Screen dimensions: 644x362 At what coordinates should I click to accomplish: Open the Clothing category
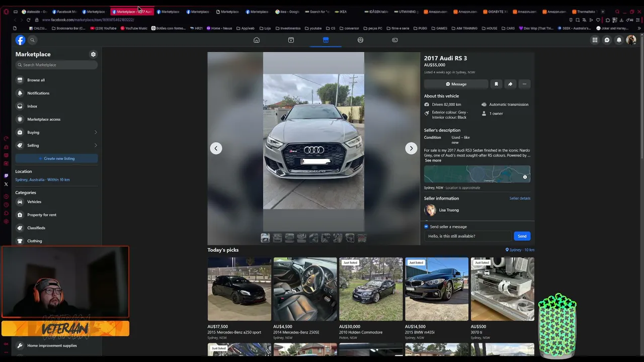(x=56, y=241)
